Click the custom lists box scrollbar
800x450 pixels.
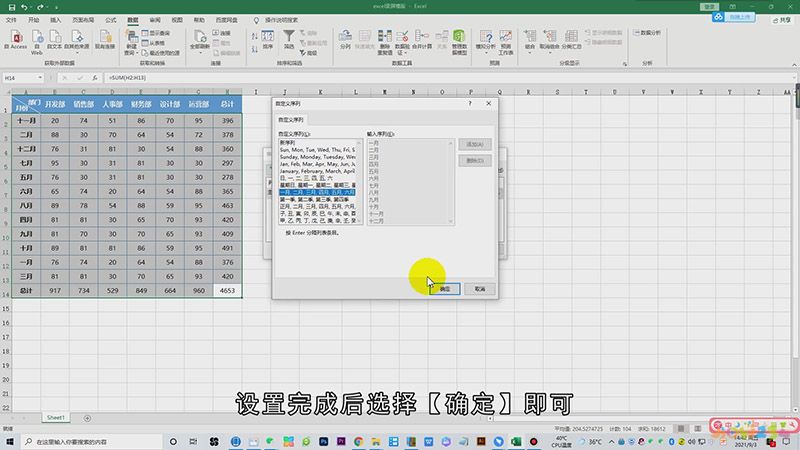tap(359, 181)
